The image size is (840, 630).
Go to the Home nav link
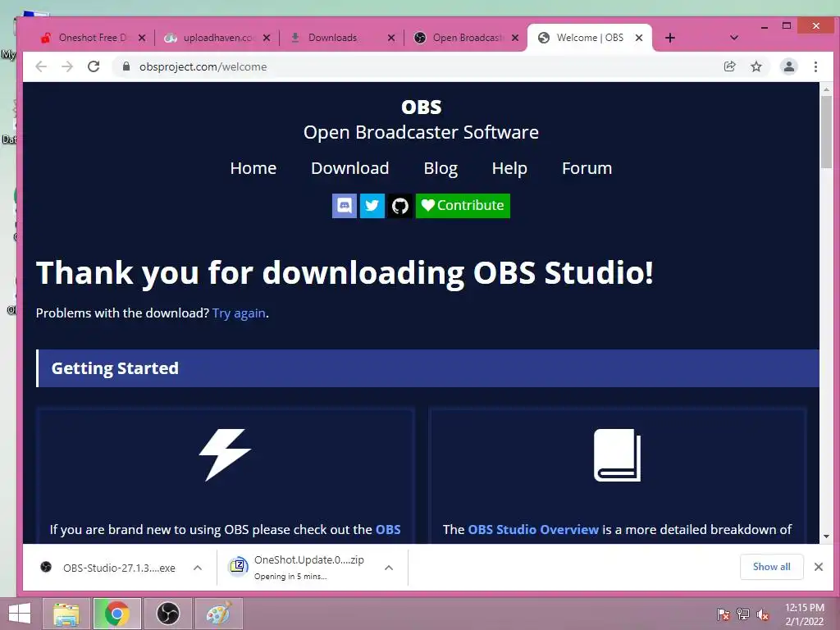coord(253,168)
